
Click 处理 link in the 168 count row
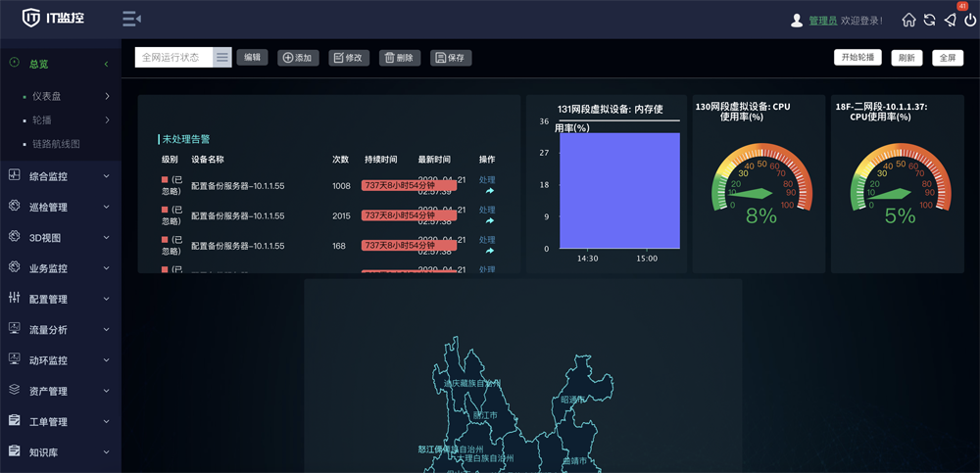[487, 239]
